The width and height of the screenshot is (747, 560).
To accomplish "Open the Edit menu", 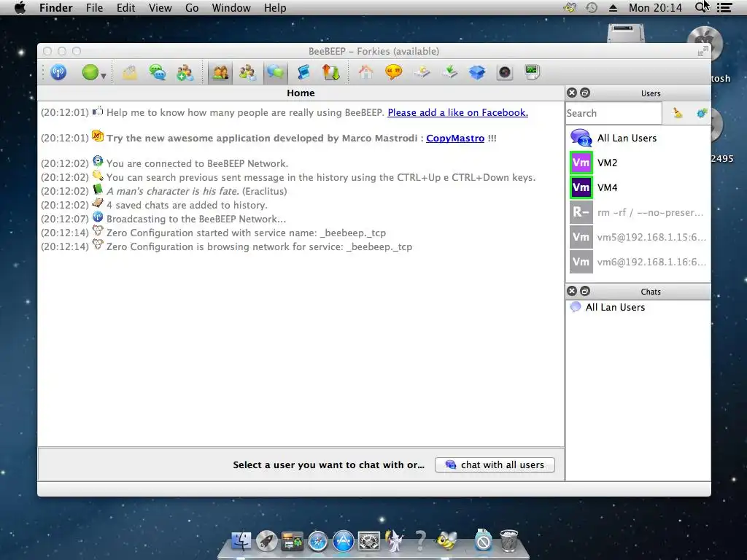I will tap(125, 7).
